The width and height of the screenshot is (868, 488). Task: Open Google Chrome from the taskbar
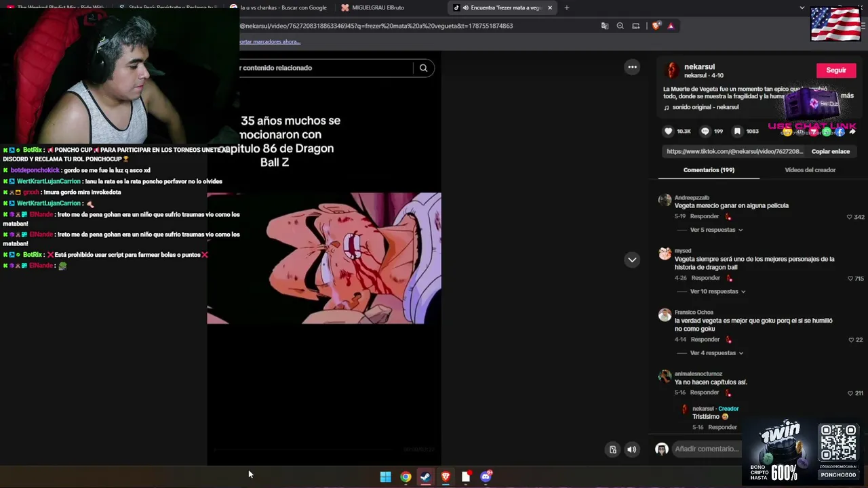406,476
